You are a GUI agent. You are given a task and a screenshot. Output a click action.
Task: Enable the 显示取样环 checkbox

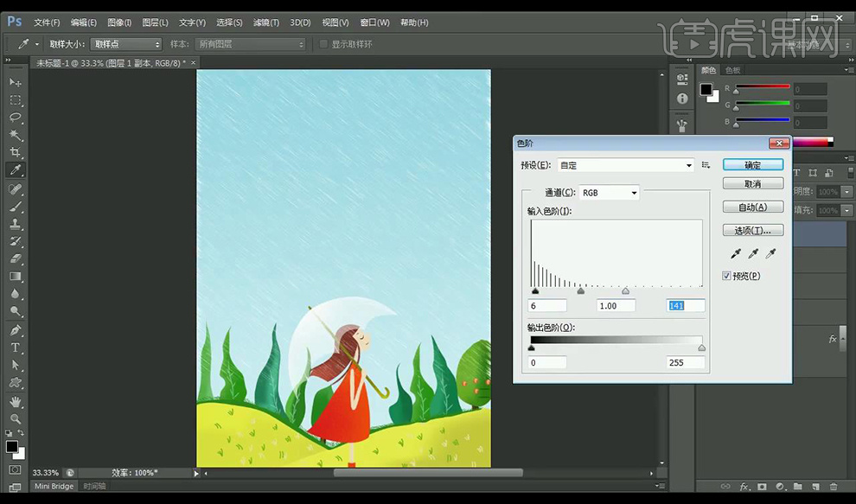click(x=324, y=44)
